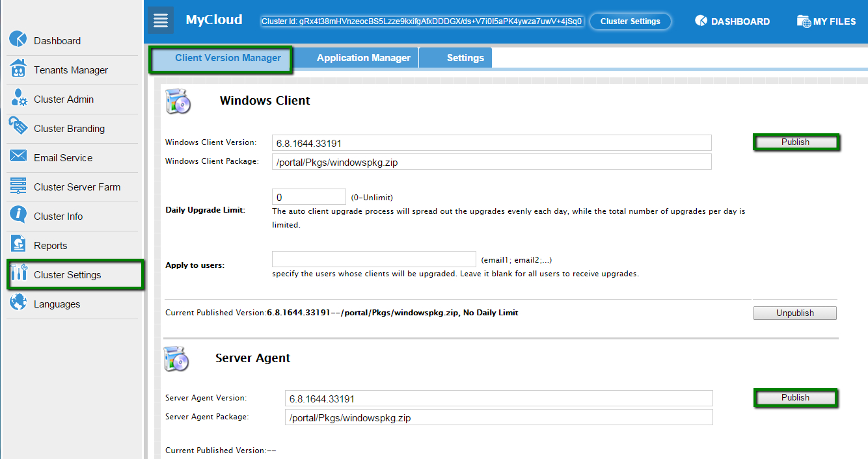
Task: Click the Dashboard sidebar icon
Action: pos(18,39)
